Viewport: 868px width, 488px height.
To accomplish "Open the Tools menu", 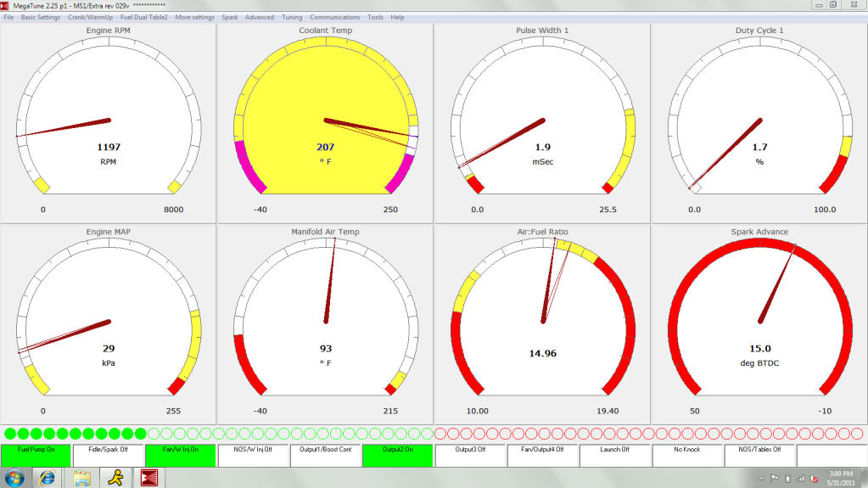I will coord(375,17).
